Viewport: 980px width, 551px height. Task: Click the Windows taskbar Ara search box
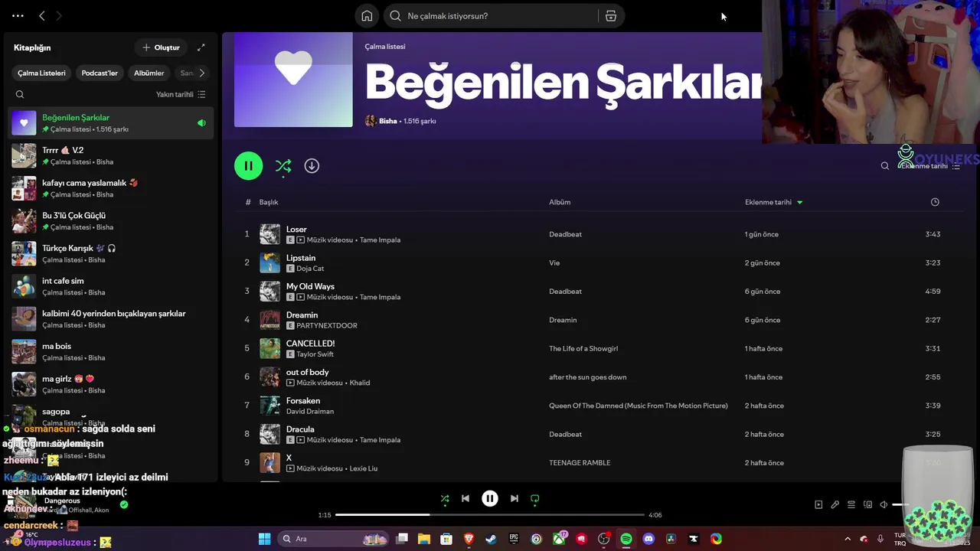(335, 539)
